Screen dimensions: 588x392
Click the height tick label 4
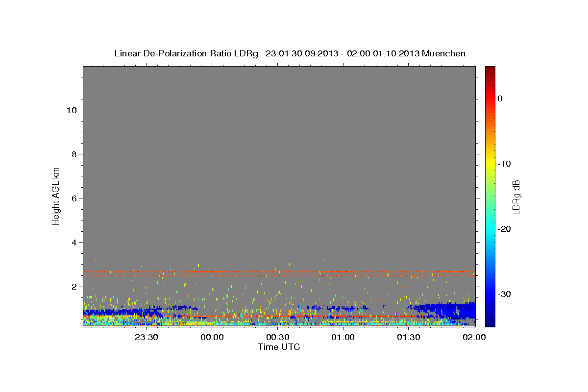coord(73,243)
